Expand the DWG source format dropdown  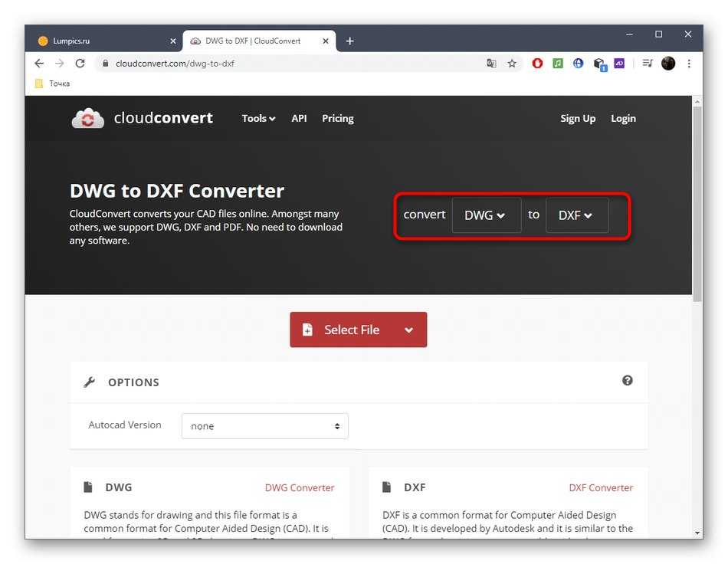tap(486, 215)
